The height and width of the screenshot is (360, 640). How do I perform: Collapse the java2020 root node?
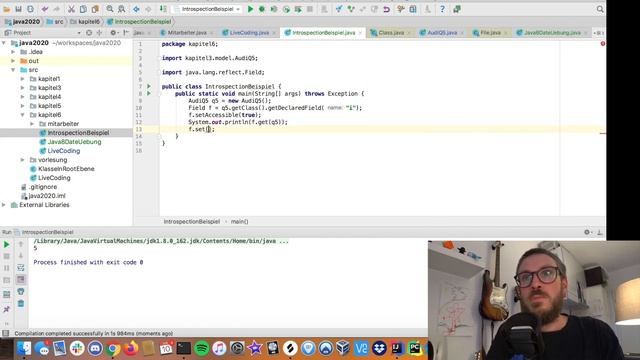click(x=4, y=43)
